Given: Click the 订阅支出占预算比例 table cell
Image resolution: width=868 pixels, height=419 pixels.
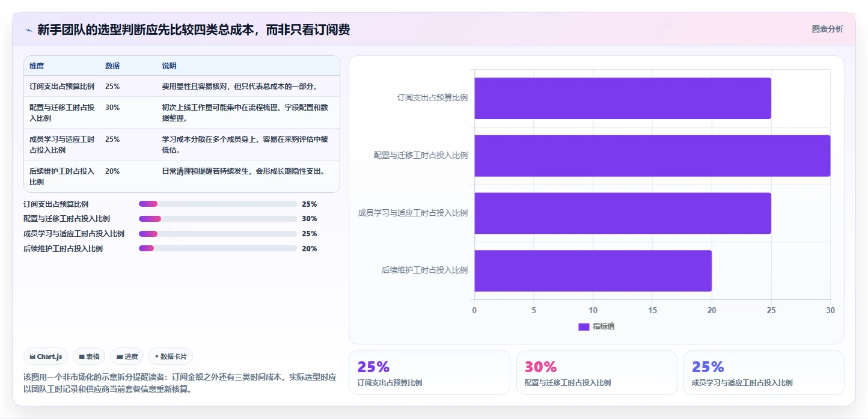Looking at the screenshot, I should [62, 87].
